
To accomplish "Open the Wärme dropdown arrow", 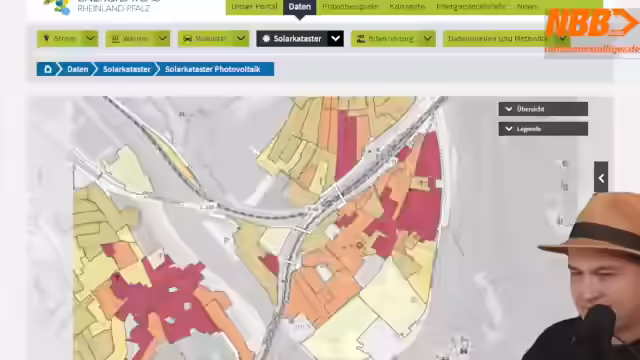I will pos(162,39).
